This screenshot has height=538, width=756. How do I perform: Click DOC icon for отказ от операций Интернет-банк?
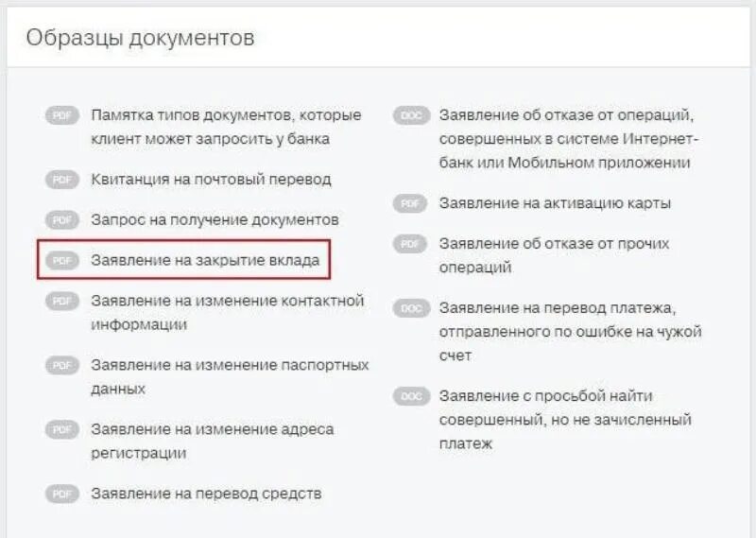[410, 115]
